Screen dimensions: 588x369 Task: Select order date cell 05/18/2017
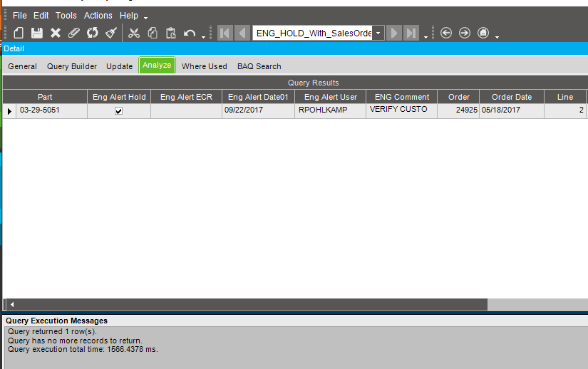(512, 111)
